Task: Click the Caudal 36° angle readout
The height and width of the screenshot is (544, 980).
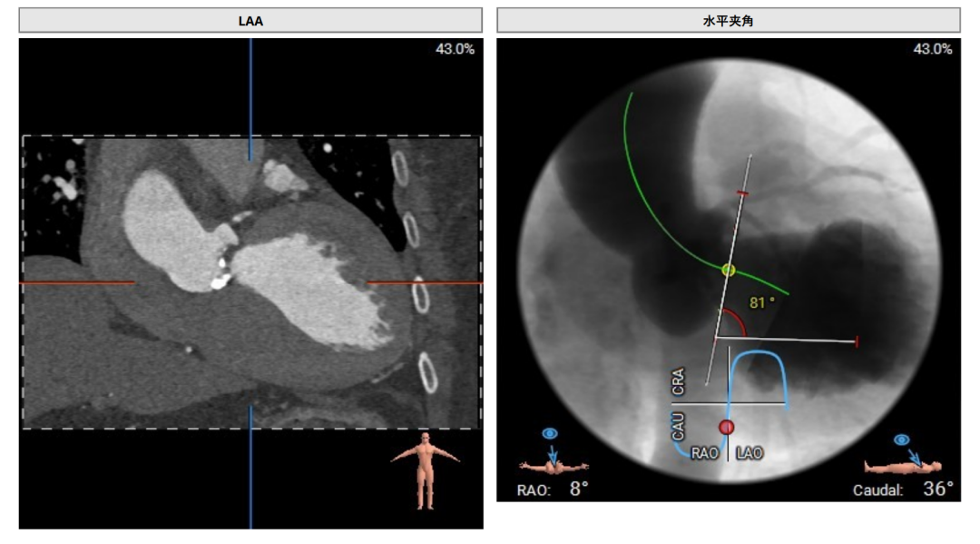Action: point(903,489)
